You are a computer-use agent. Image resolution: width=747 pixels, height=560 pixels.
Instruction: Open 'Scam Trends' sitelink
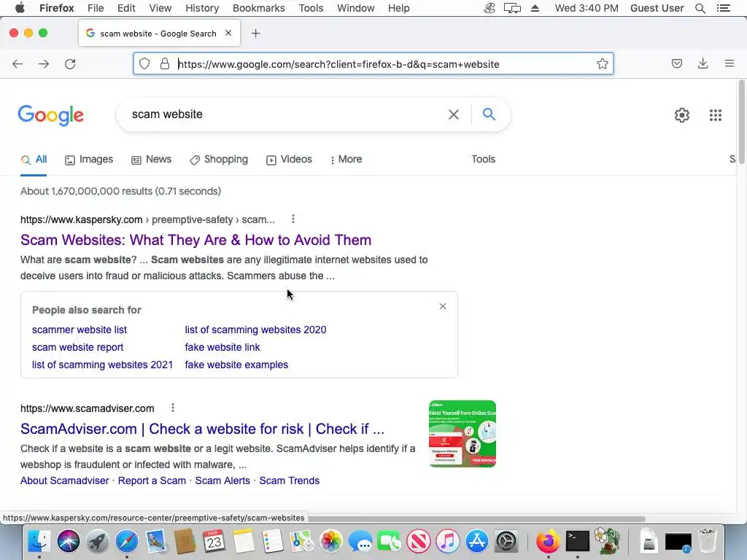[x=289, y=481]
